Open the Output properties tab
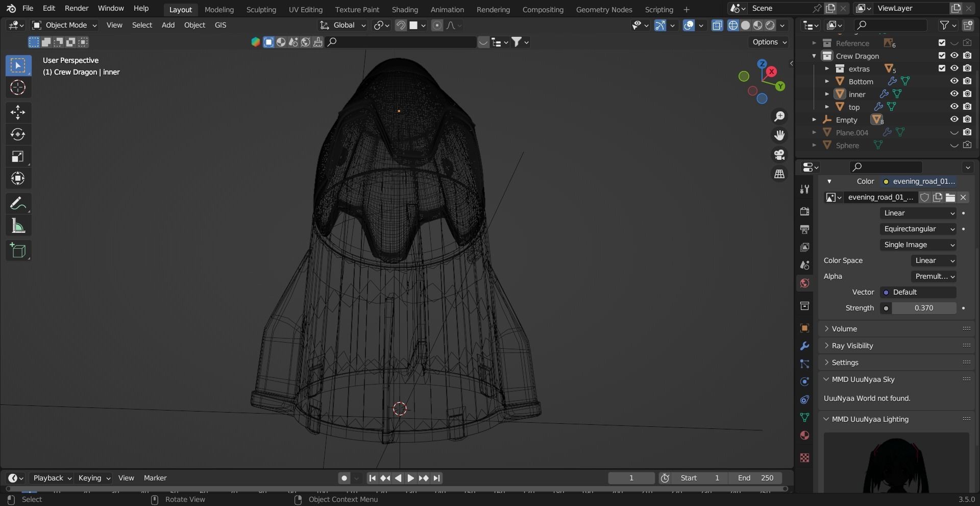980x506 pixels. pos(805,229)
